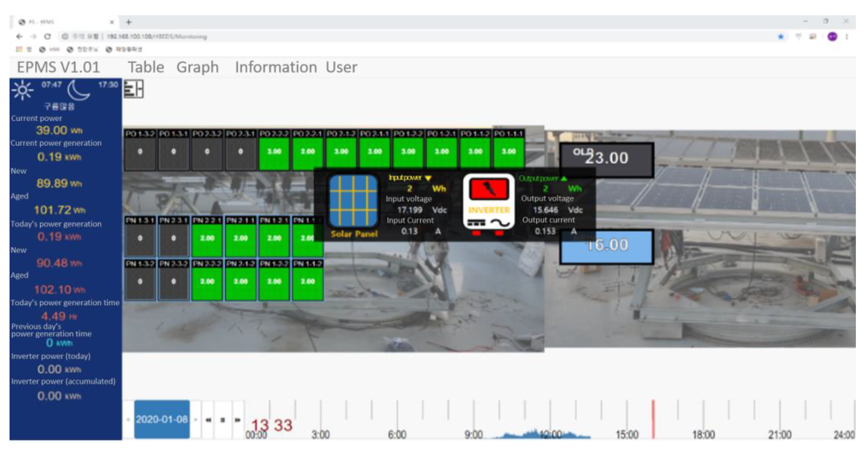This screenshot has width=868, height=450.
Task: Fast-forward the timeline playback
Action: coord(237,420)
